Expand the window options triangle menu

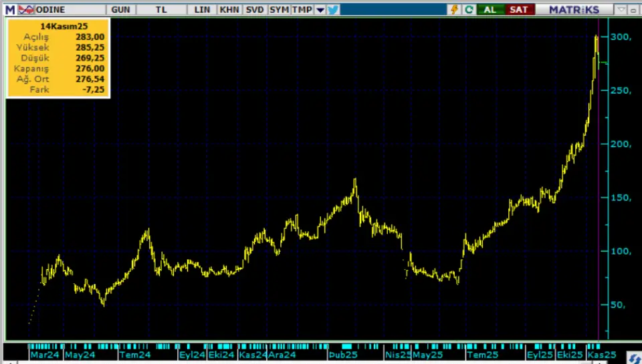(621, 9)
